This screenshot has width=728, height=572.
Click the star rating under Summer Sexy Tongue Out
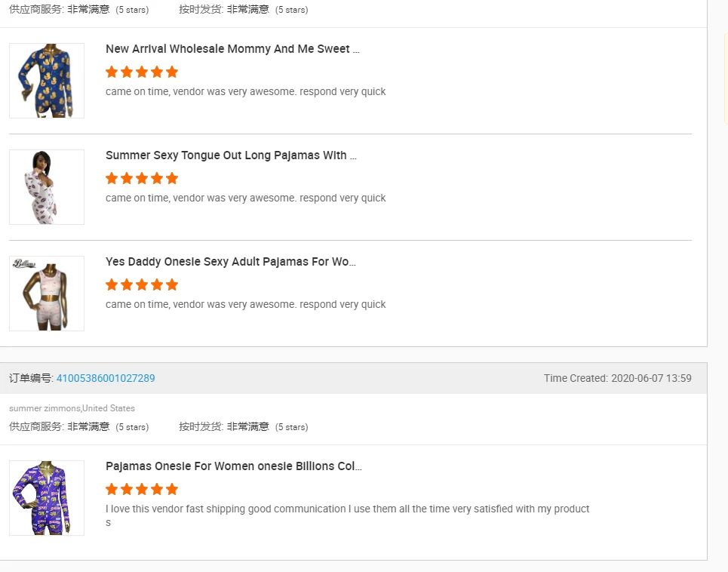click(x=142, y=179)
